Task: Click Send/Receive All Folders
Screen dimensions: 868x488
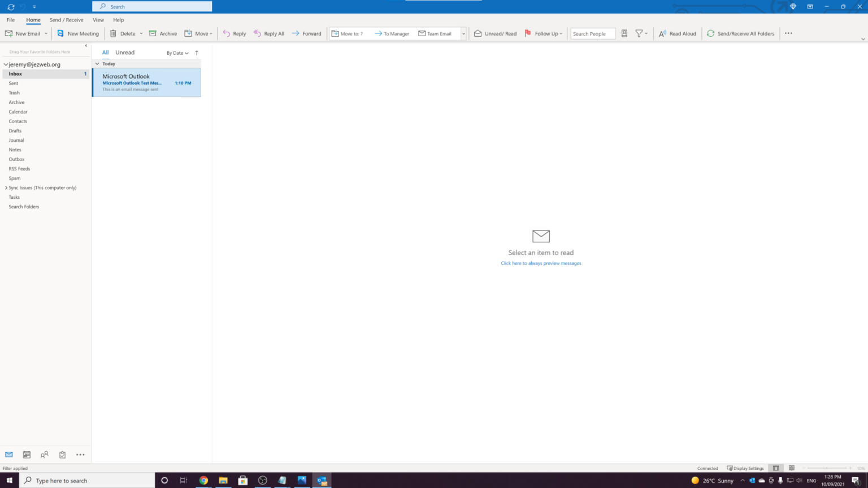Action: pyautogui.click(x=740, y=33)
